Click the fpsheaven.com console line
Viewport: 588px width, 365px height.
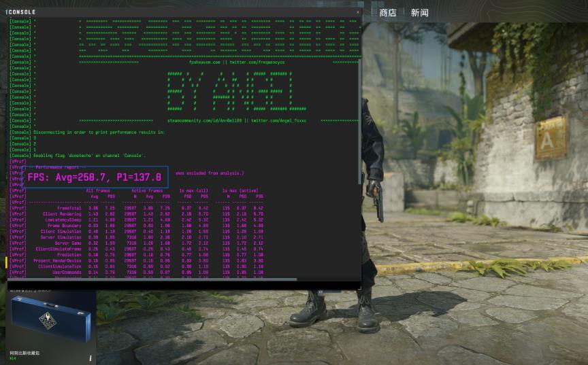point(237,62)
